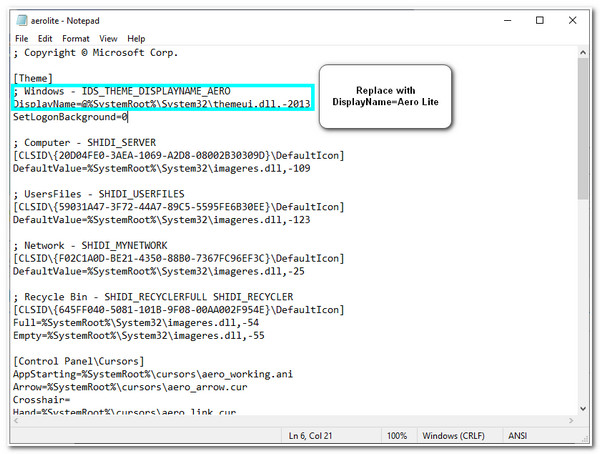The height and width of the screenshot is (454, 600).
Task: Click the vertical scrollbar thumb
Action: [x=583, y=129]
